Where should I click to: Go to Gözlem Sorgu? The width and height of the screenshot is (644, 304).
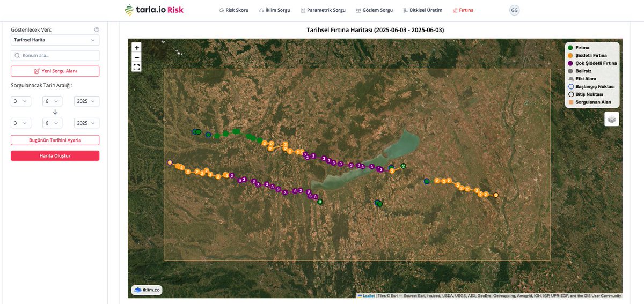[x=375, y=10]
